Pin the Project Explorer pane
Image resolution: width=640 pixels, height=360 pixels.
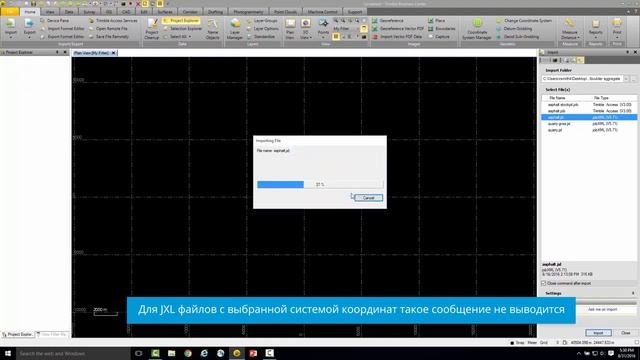pos(57,52)
